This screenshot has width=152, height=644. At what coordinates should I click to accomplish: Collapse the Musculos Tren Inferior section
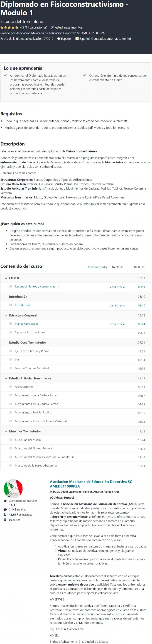[76, 431]
